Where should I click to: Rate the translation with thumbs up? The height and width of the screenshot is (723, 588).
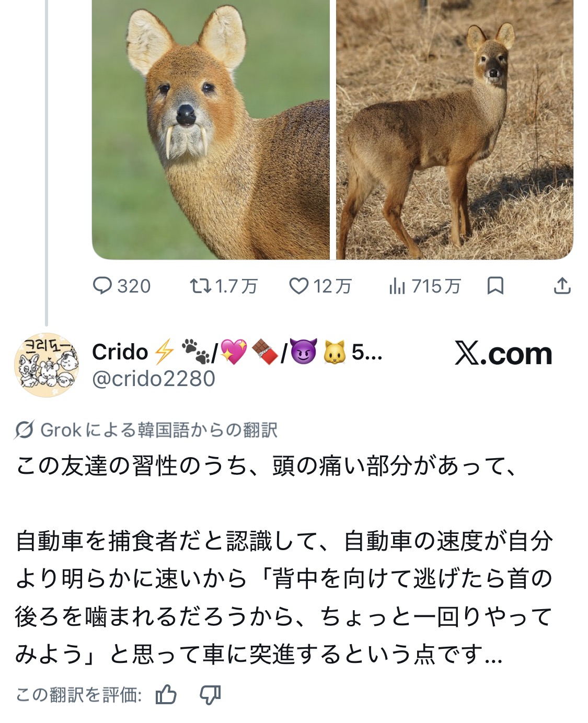pos(166,695)
